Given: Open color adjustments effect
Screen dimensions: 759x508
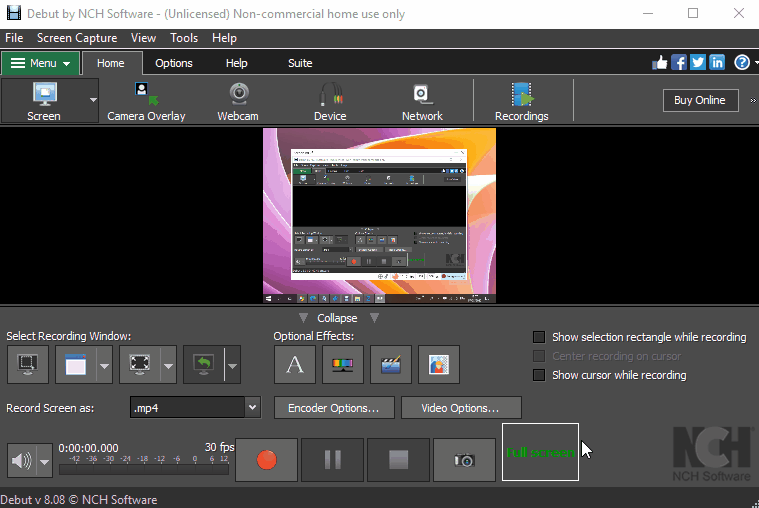Looking at the screenshot, I should pos(343,365).
